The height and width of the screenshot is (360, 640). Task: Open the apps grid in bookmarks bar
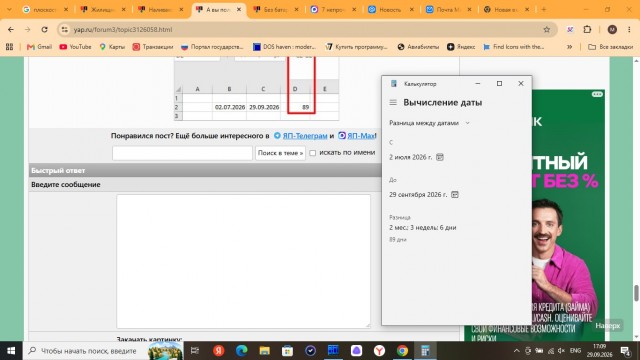tap(9, 47)
